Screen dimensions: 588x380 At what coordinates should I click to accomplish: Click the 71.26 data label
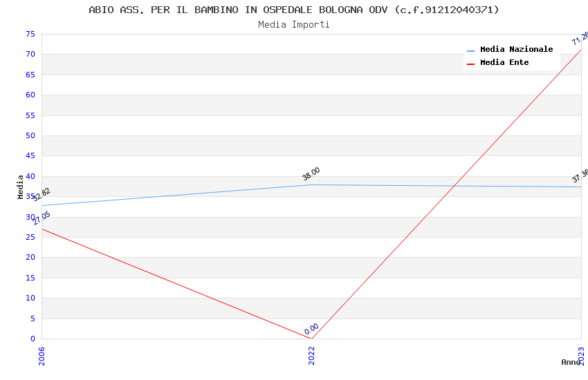(580, 39)
